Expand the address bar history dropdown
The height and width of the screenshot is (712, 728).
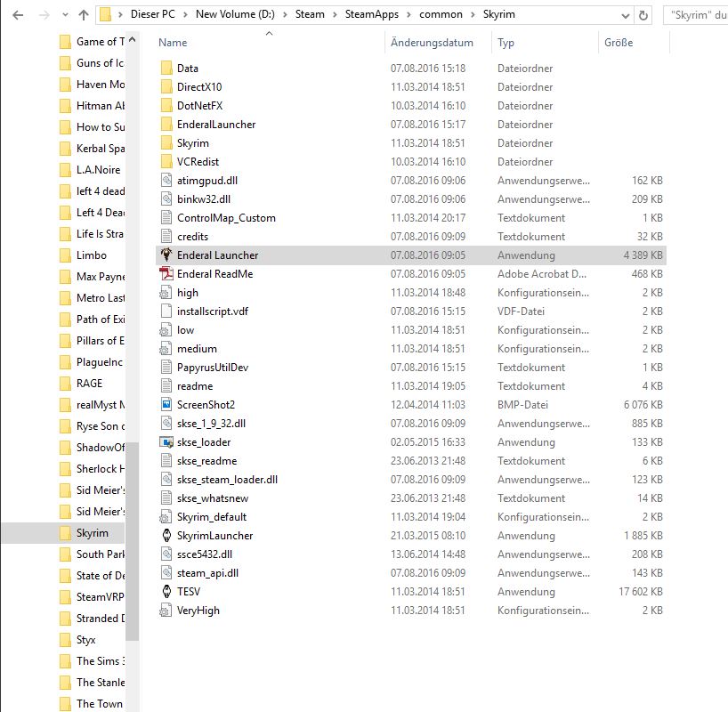pyautogui.click(x=619, y=14)
